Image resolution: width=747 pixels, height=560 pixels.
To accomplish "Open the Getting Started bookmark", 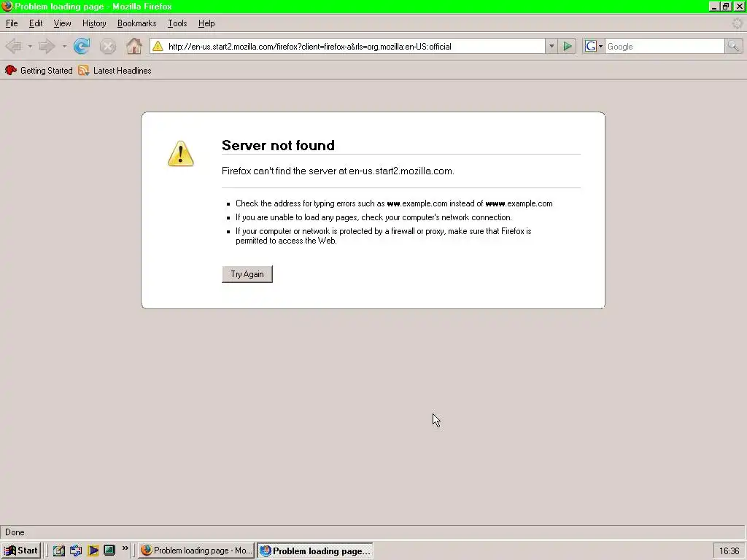I will [39, 71].
